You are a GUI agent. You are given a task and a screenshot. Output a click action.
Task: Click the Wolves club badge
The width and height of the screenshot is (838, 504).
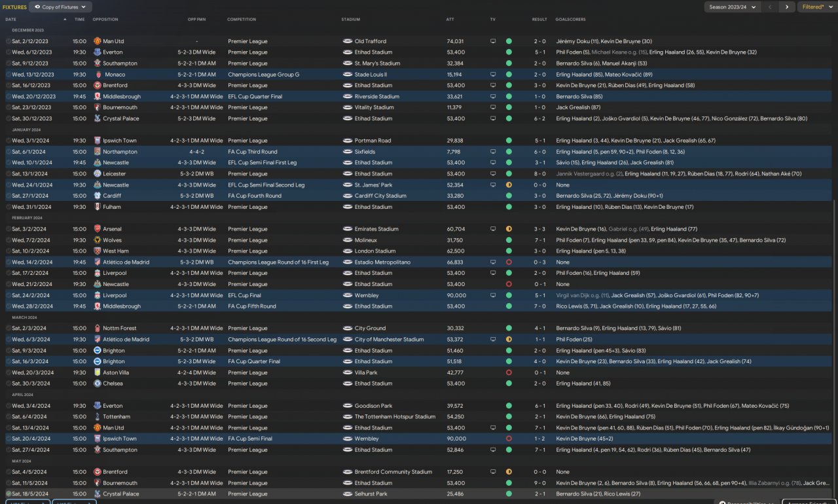click(98, 240)
